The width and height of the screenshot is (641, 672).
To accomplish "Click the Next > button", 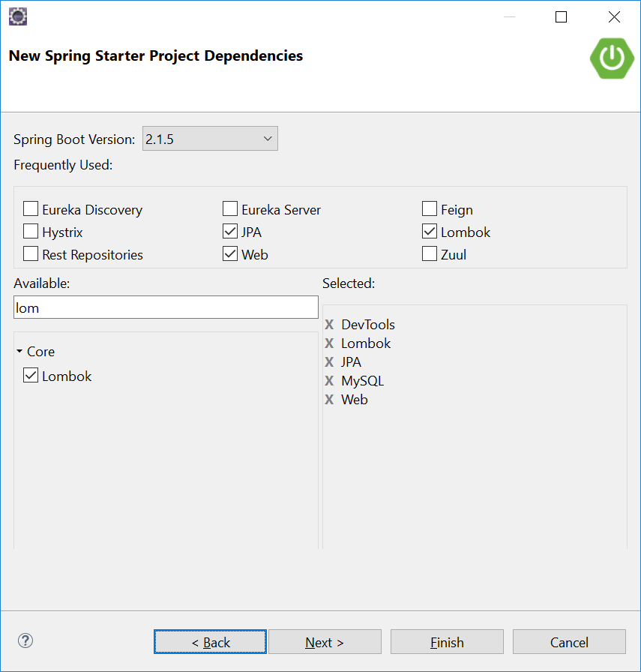I will 325,641.
